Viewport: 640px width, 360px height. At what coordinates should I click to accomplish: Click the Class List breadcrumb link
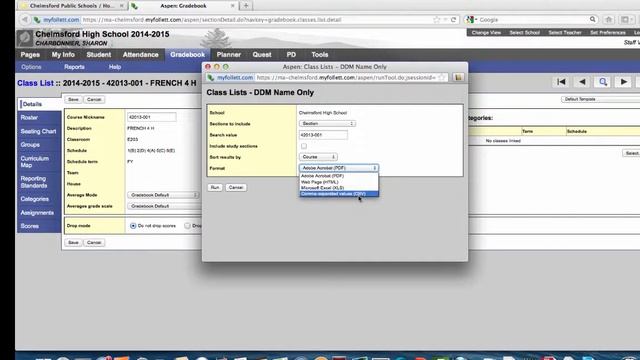click(x=35, y=83)
